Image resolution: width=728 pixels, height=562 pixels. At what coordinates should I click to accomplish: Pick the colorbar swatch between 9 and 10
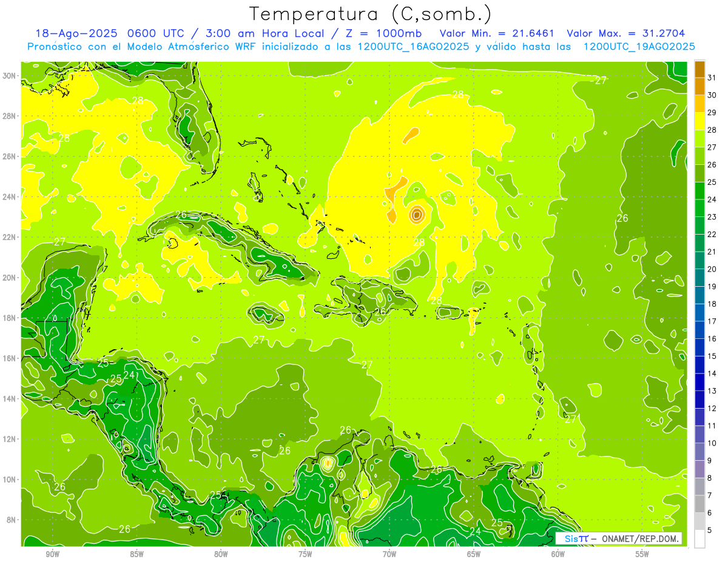[x=699, y=452]
